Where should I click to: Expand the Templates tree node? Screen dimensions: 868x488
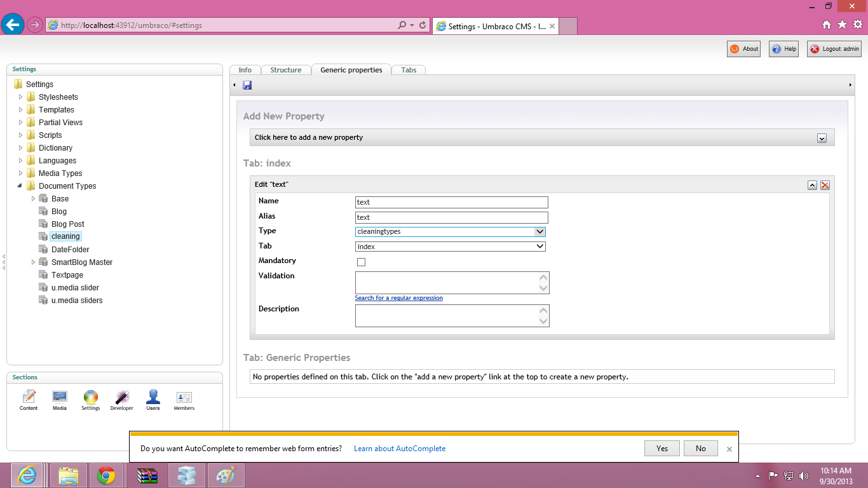coord(21,110)
